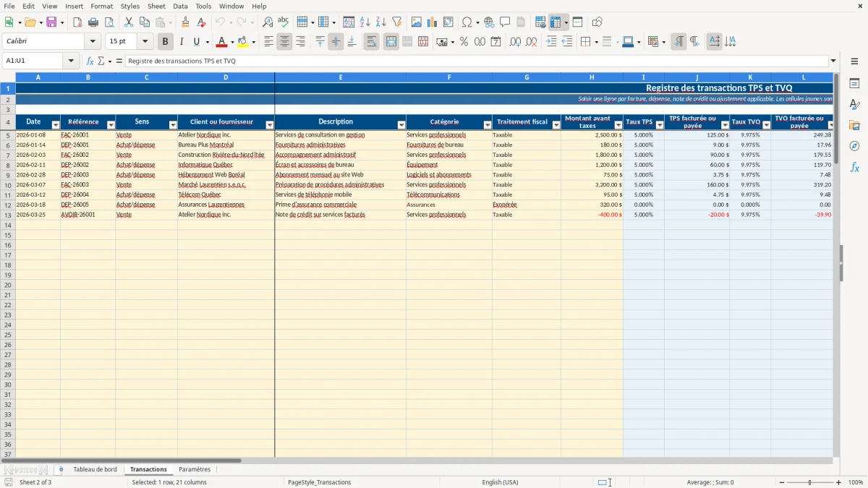Open a file with the Open folder icon
The height and width of the screenshot is (488, 868).
point(30,22)
